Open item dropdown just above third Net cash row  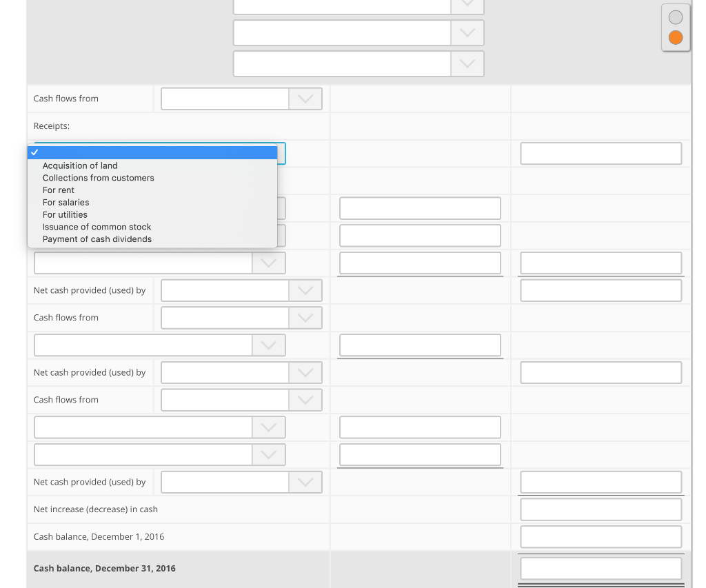pyautogui.click(x=160, y=455)
